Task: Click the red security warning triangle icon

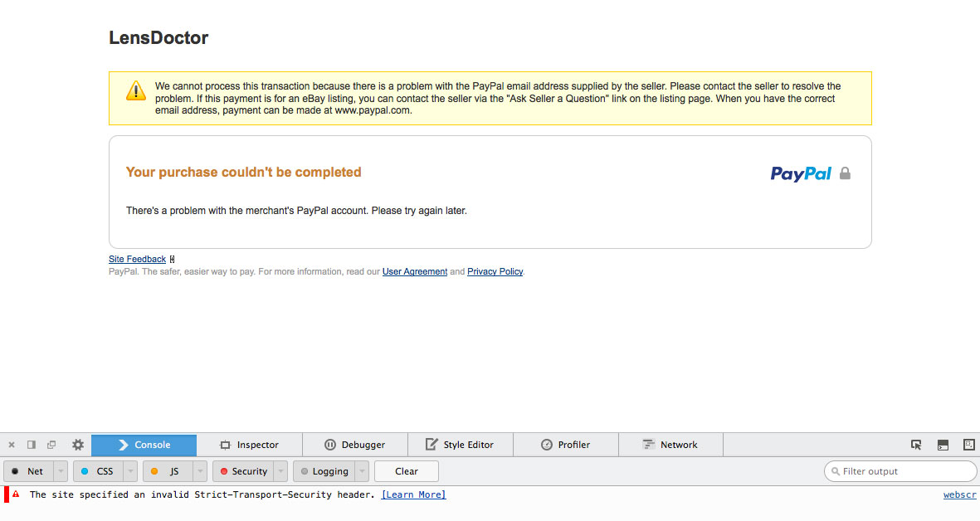Action: (x=17, y=494)
